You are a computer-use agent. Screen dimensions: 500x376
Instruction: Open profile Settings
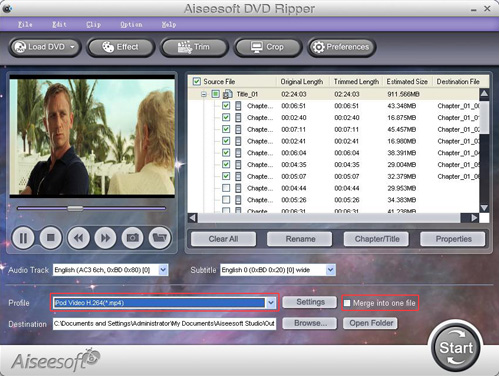tap(310, 302)
